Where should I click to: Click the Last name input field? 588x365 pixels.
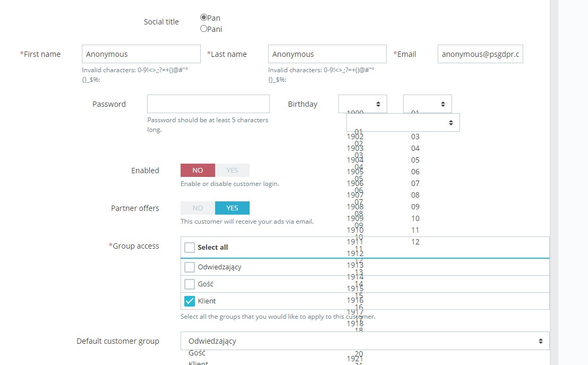[327, 54]
